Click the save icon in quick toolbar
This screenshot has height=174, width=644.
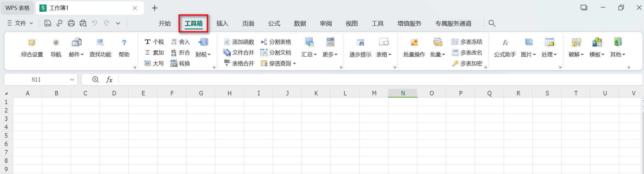coord(48,23)
